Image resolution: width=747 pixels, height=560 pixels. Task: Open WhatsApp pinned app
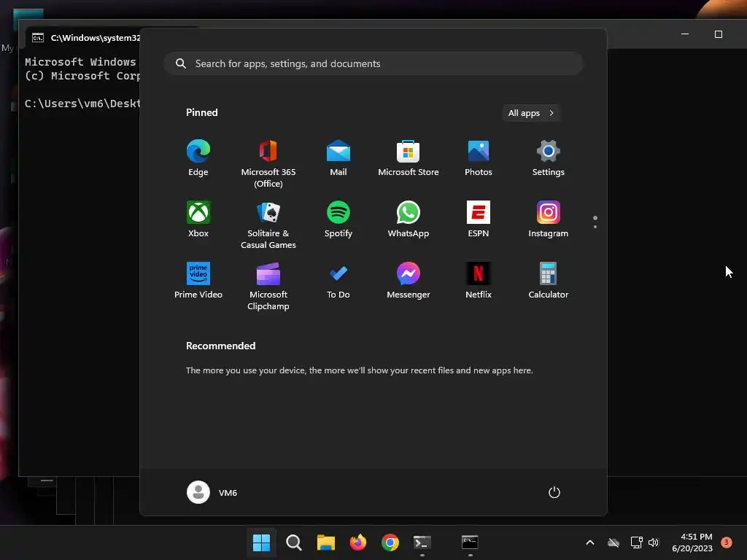click(409, 219)
